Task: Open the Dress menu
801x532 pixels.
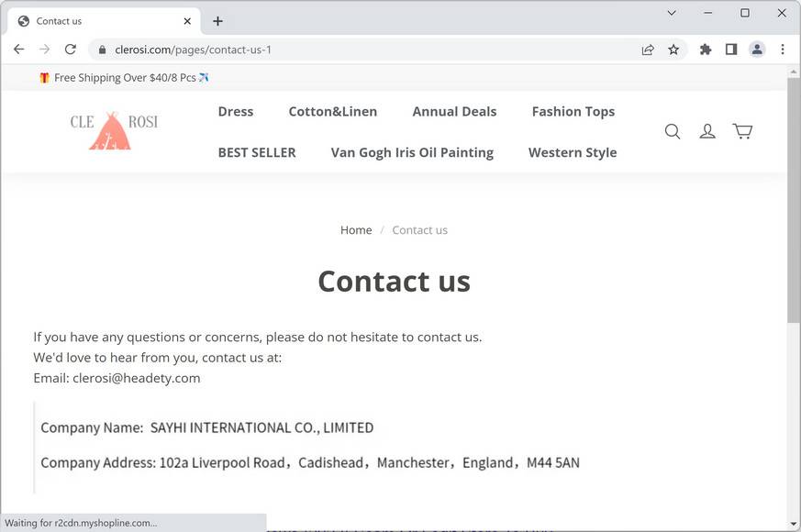Action: pos(236,111)
